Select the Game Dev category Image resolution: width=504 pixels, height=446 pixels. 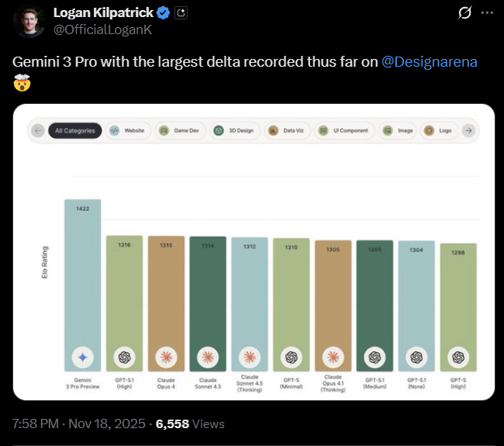click(179, 131)
